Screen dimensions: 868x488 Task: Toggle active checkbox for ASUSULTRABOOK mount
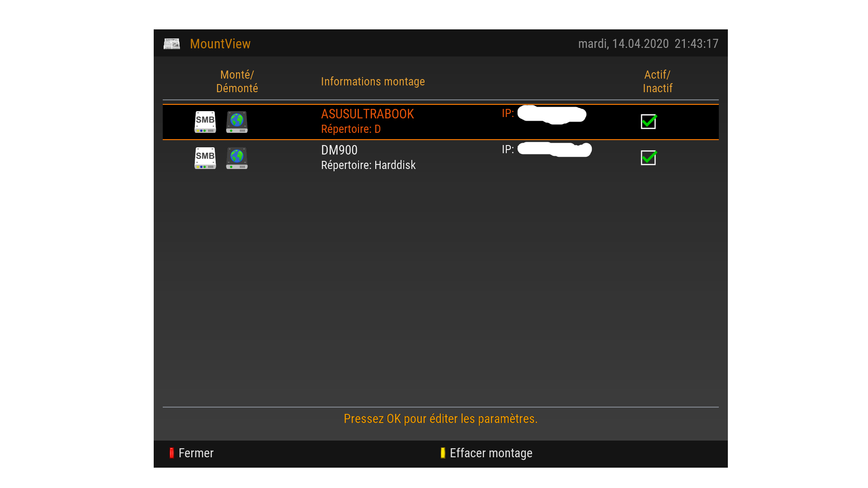pos(648,122)
